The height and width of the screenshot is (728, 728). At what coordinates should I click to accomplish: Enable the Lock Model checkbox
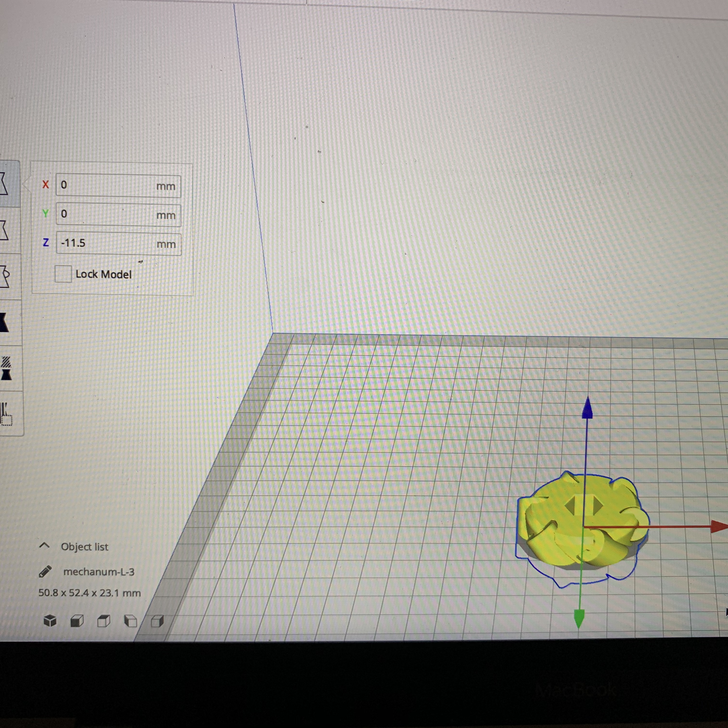63,273
